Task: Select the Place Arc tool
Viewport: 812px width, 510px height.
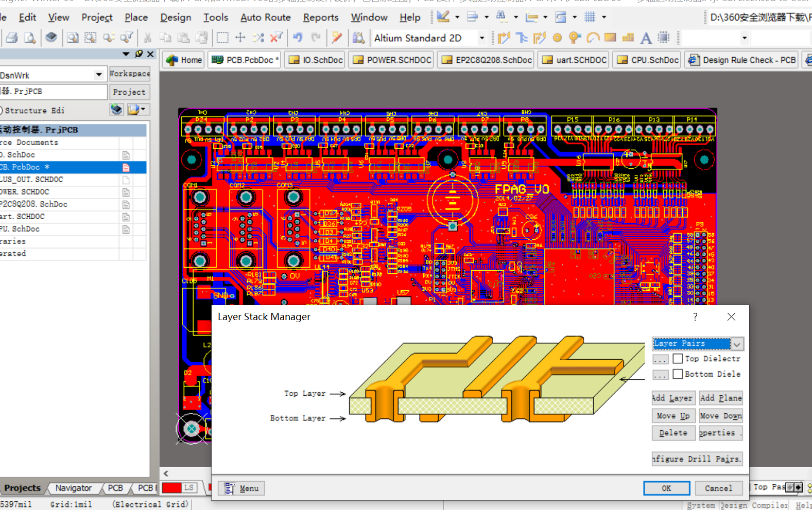Action: [x=593, y=38]
